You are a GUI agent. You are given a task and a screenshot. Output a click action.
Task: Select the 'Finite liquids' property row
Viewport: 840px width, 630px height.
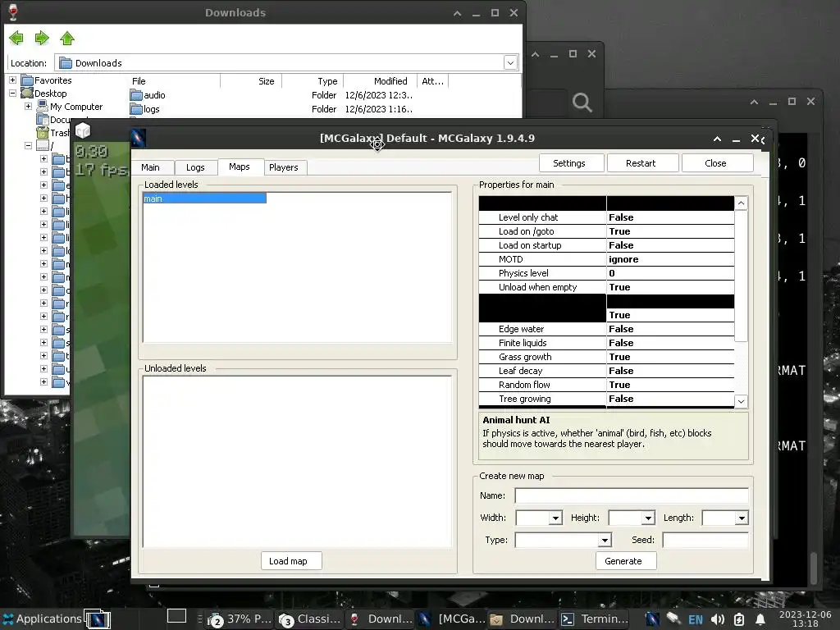pos(606,343)
